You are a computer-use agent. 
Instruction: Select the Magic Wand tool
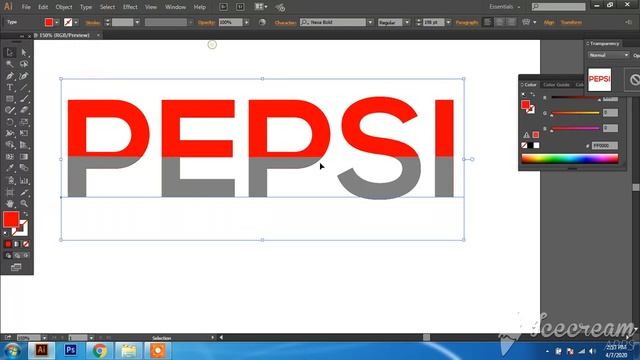(x=10, y=64)
